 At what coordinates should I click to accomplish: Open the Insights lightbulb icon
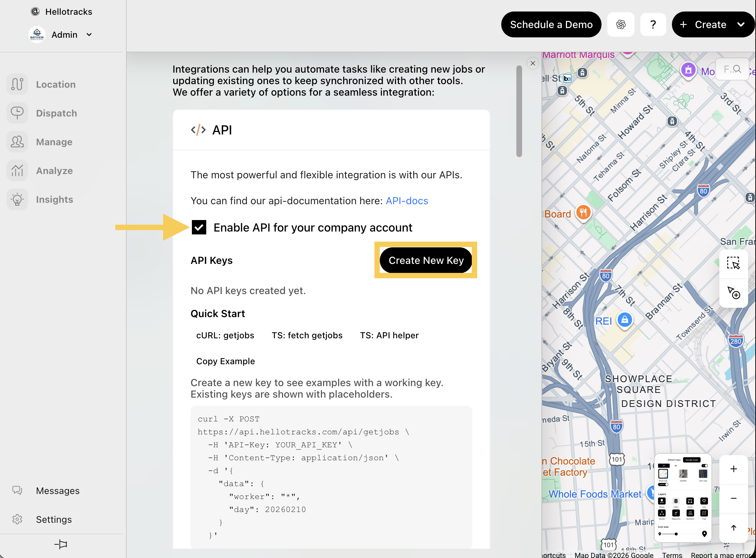tap(17, 199)
